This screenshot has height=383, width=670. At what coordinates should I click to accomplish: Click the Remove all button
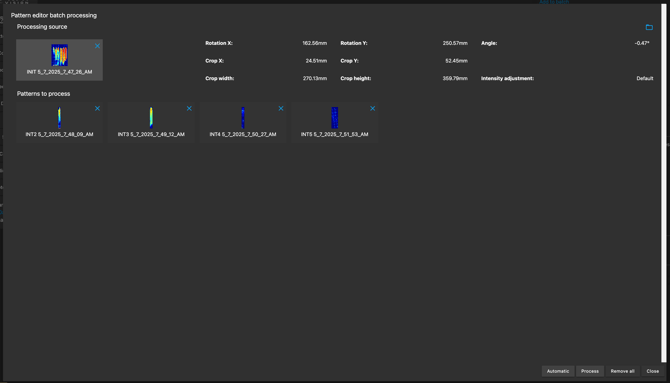(622, 371)
